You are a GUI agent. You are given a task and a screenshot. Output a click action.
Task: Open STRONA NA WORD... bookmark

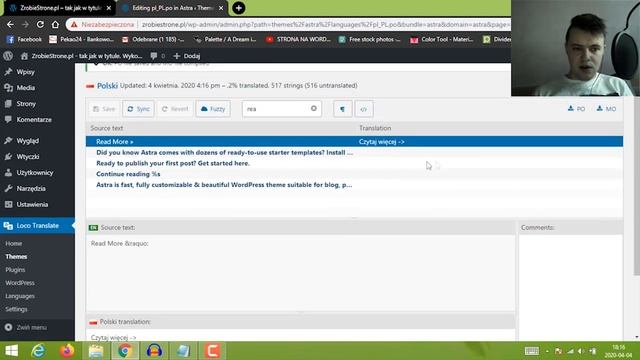[298, 40]
